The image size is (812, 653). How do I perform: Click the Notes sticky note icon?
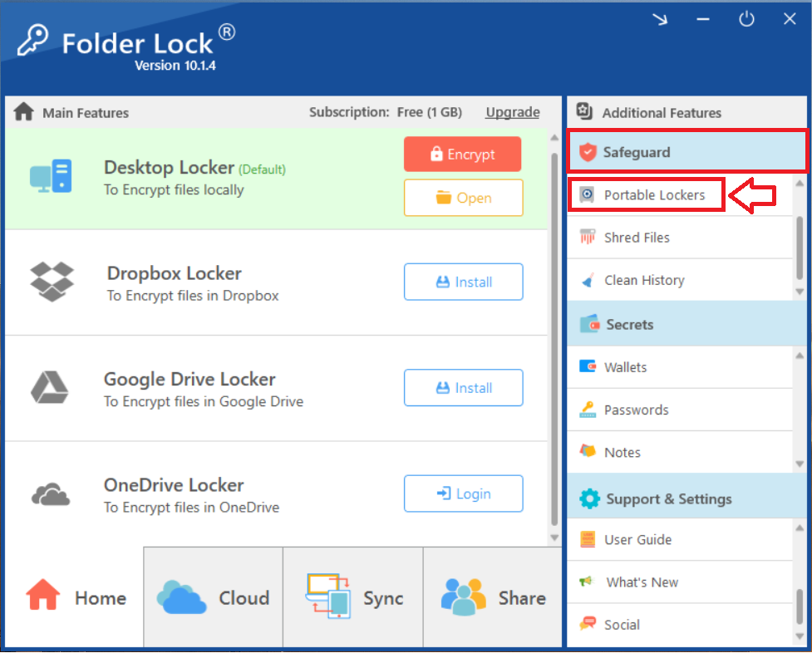click(x=588, y=450)
